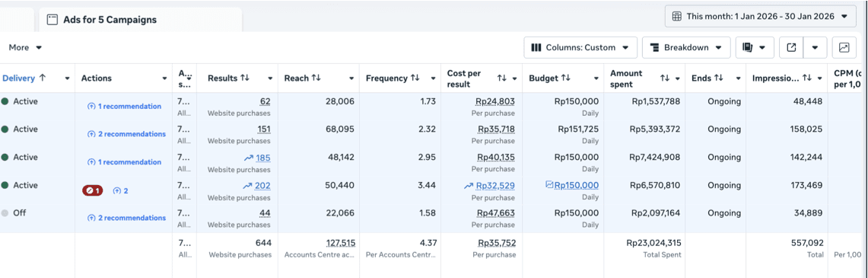The image size is (868, 278).
Task: Open Ends column options arrow
Action: (x=738, y=78)
